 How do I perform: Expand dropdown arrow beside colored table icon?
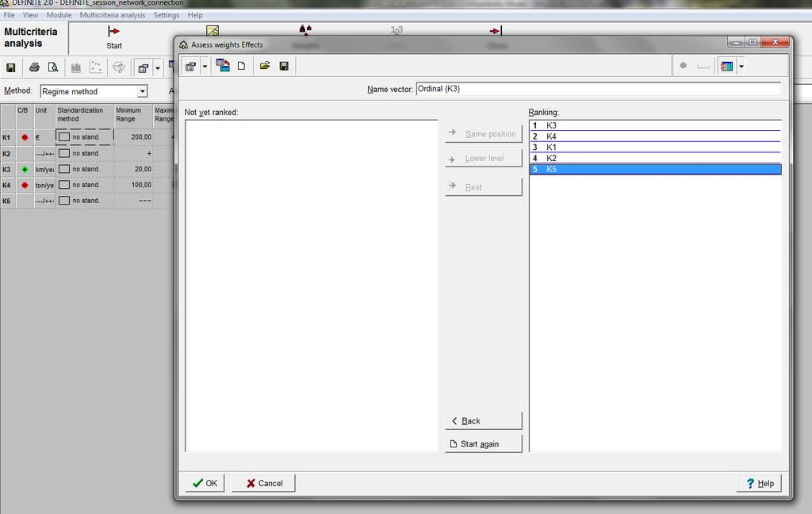(x=741, y=67)
